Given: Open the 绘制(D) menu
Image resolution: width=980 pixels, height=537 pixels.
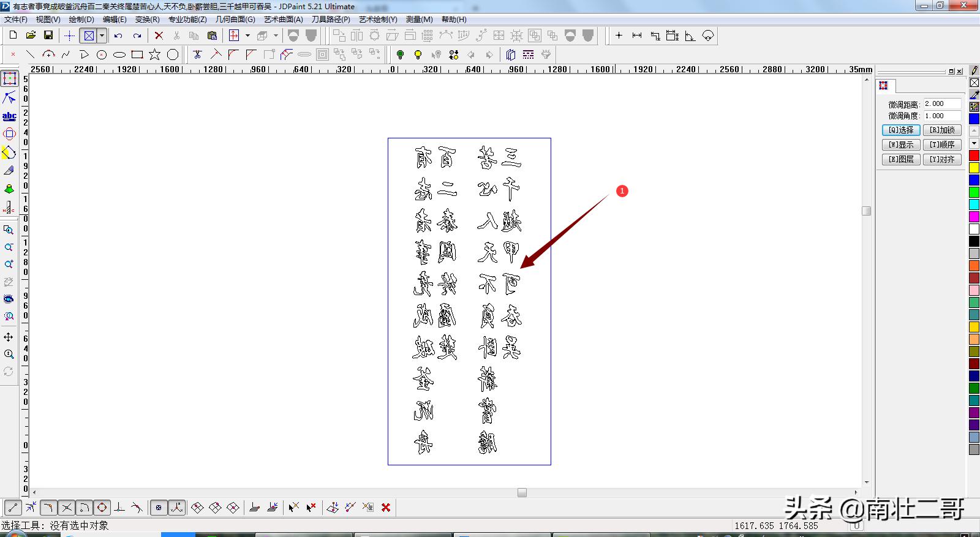Looking at the screenshot, I should click(81, 20).
